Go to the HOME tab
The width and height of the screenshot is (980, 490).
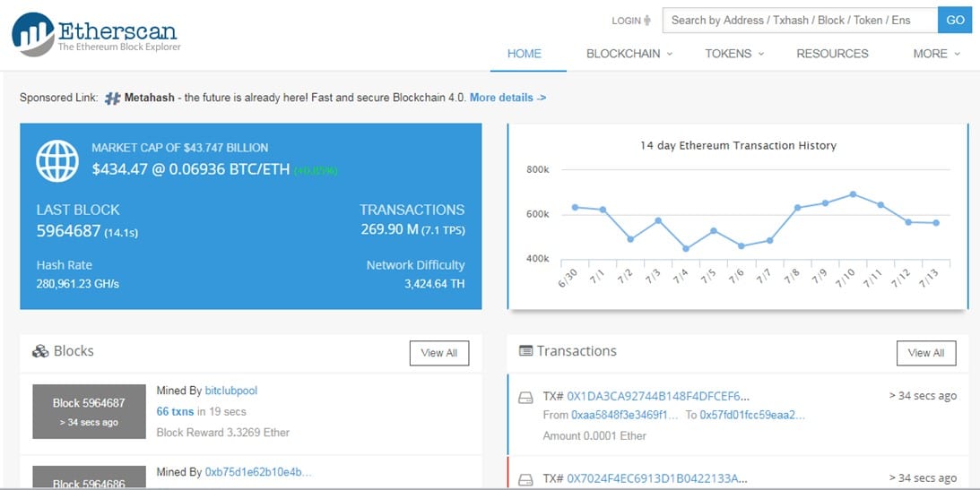(525, 54)
